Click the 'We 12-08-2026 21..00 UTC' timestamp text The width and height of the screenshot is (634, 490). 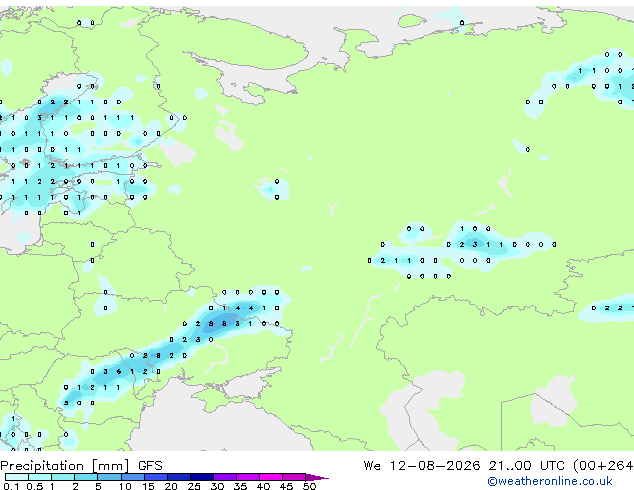tap(464, 466)
